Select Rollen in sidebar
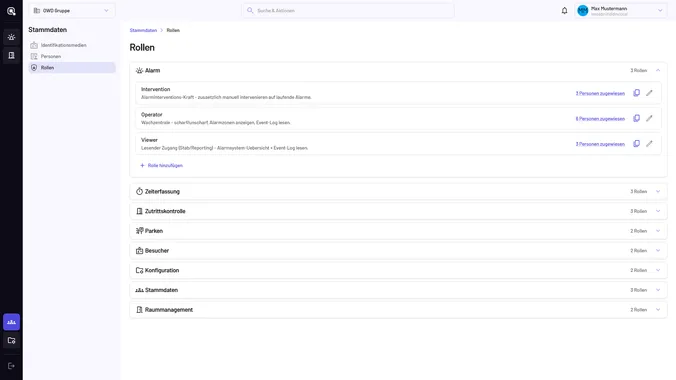Viewport: 676px width, 380px height. click(72, 68)
